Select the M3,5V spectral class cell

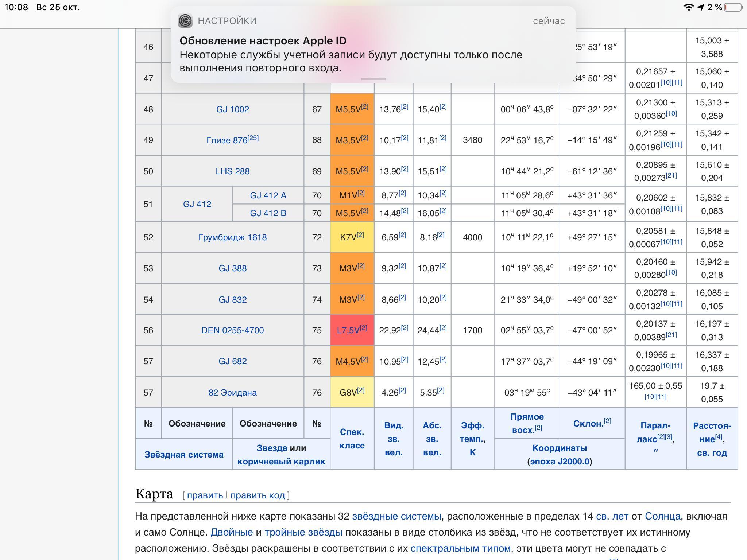(x=352, y=140)
